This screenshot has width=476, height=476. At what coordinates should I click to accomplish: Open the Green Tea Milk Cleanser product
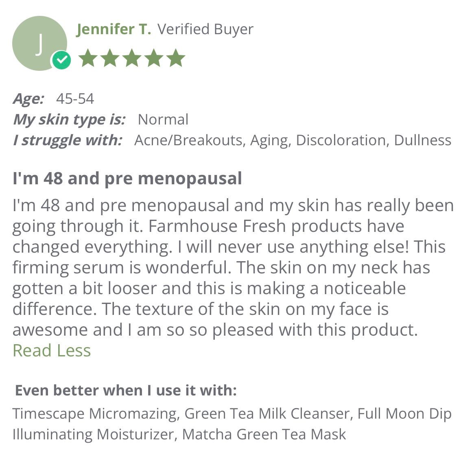[267, 414]
